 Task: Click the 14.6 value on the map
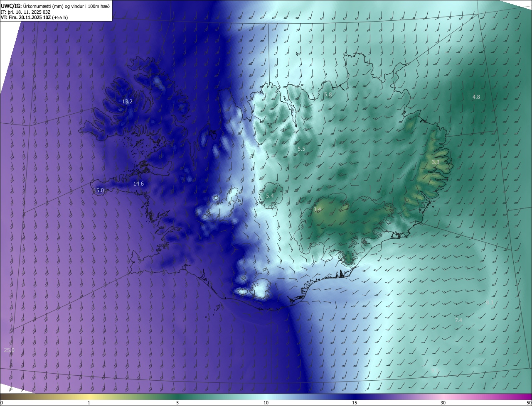coord(138,183)
